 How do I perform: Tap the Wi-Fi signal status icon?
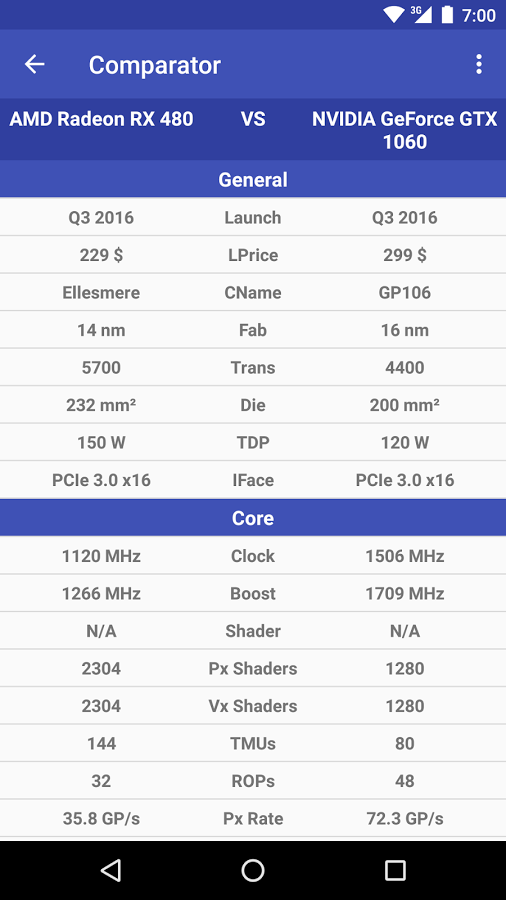(394, 15)
